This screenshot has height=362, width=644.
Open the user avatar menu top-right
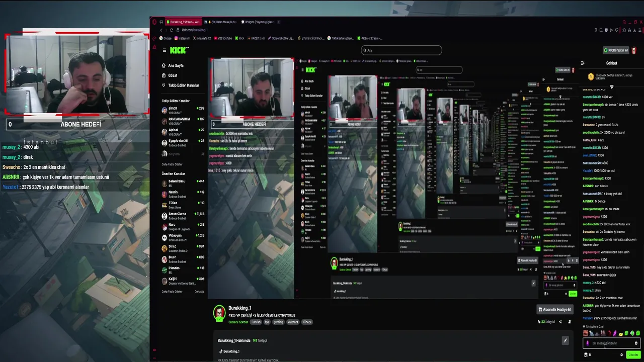click(634, 50)
